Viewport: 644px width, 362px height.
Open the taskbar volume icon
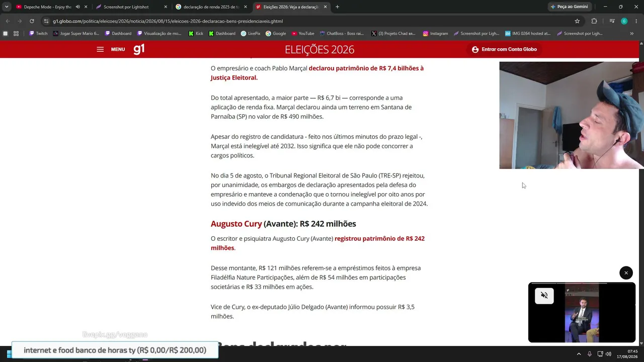coord(608,354)
